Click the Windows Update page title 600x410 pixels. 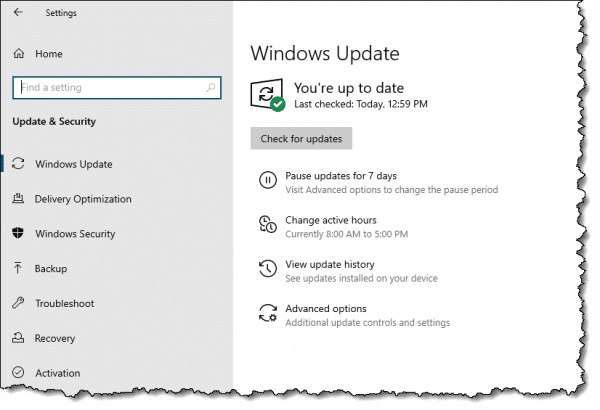(325, 53)
